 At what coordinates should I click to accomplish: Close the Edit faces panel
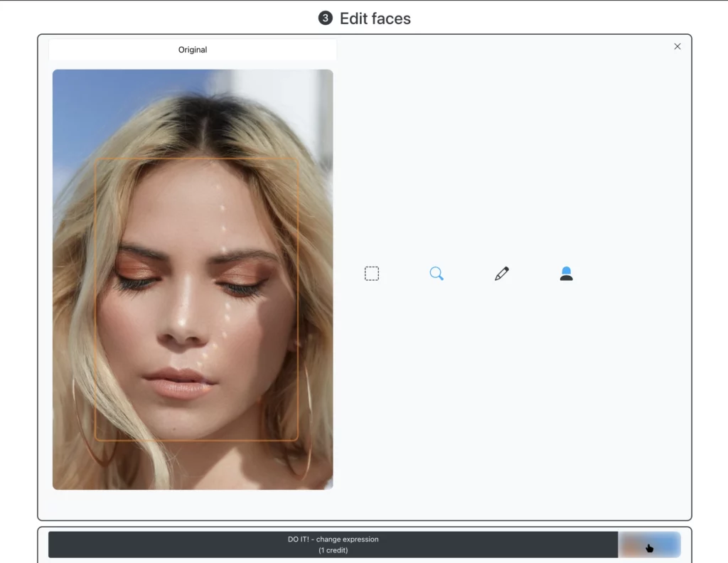677,46
